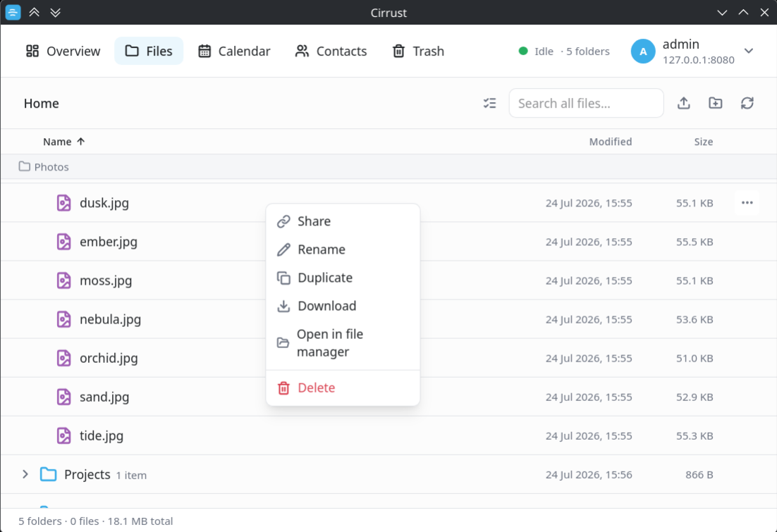Click the ember.jpg image file icon

pyautogui.click(x=64, y=242)
